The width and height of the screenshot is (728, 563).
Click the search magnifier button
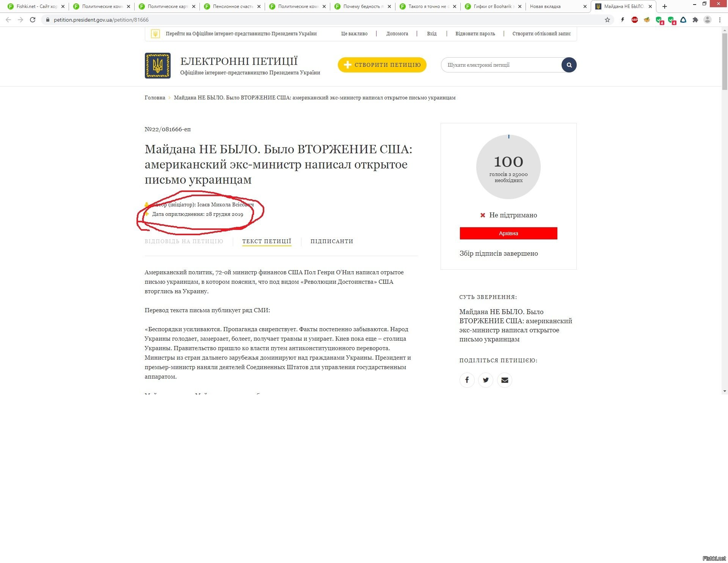point(569,65)
